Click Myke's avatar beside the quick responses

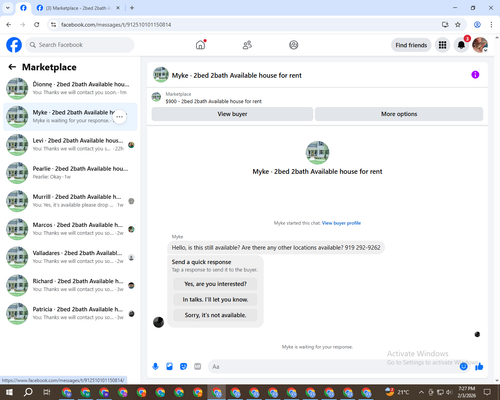coord(158,322)
